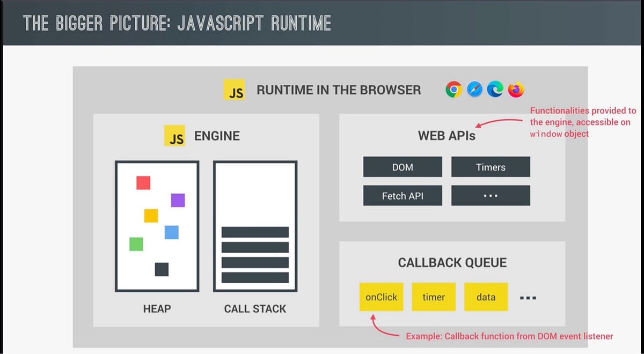
Task: Select the purple square in the HEAP
Action: pos(177,200)
